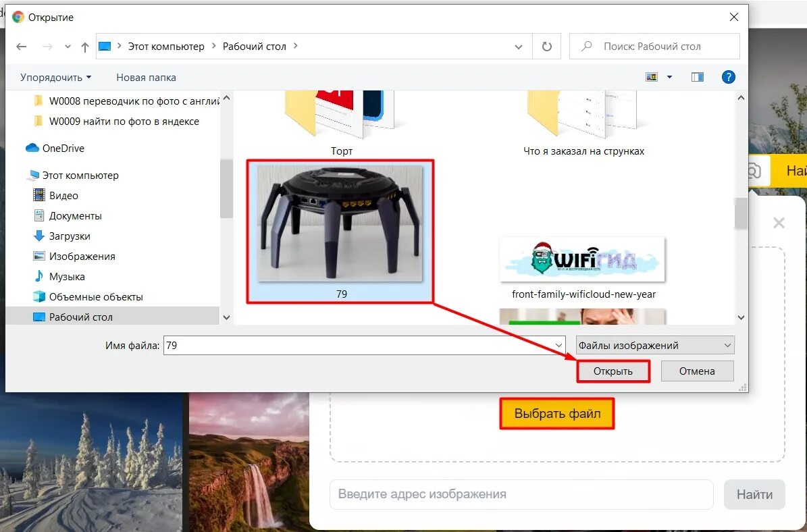
Task: Close the 'Открытие' dialog window
Action: 734,17
